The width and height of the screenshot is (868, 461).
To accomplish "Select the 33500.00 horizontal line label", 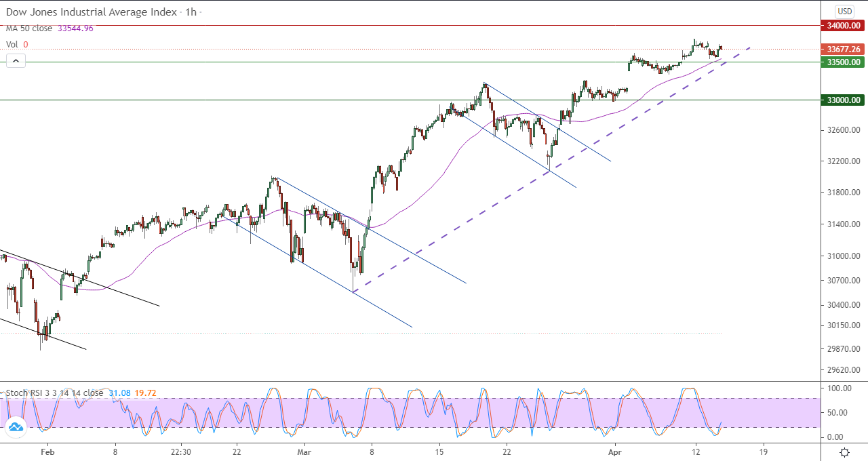I will [x=844, y=62].
